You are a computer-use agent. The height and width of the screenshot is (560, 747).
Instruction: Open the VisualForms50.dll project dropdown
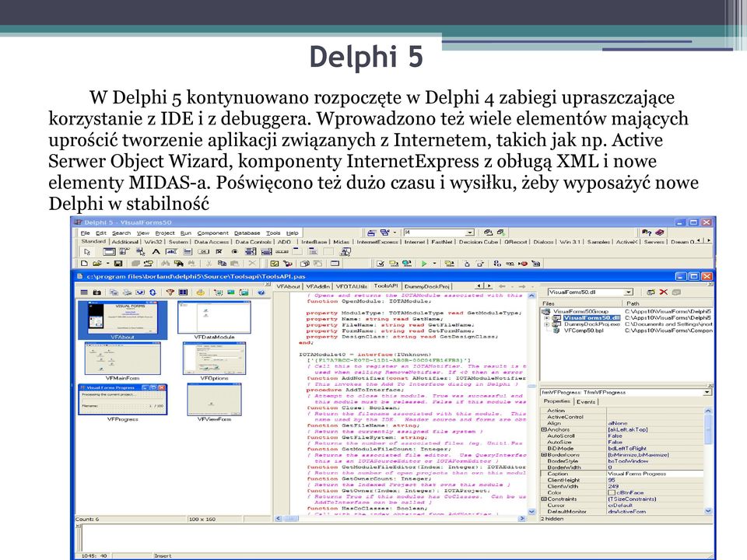pos(629,292)
